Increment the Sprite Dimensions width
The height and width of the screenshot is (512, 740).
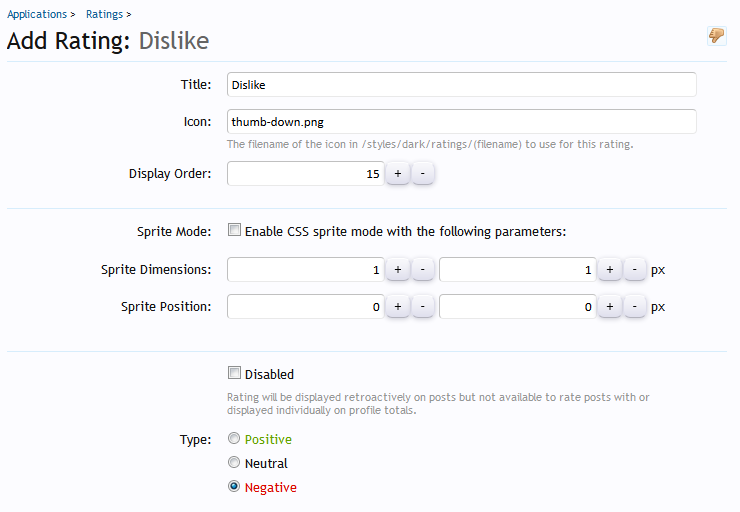(x=397, y=270)
